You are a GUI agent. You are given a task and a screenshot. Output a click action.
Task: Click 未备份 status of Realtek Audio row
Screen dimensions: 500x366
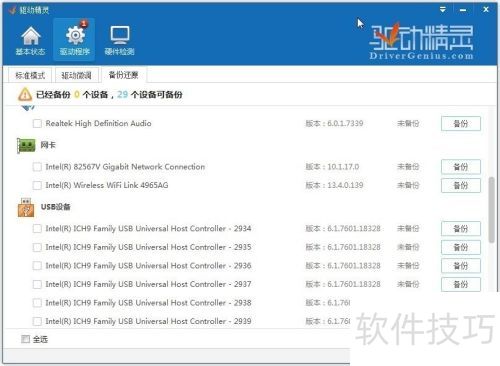pos(408,124)
